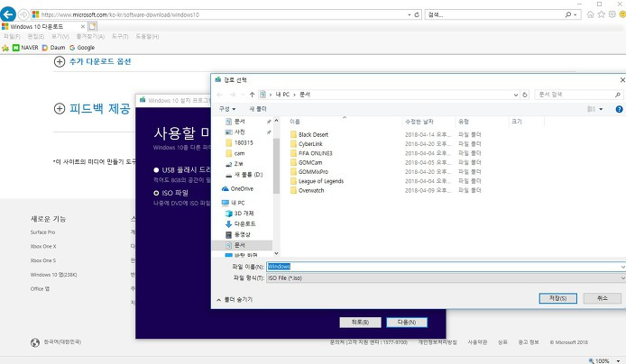Open the Daum bookmark
This screenshot has height=364, width=626.
(53, 48)
